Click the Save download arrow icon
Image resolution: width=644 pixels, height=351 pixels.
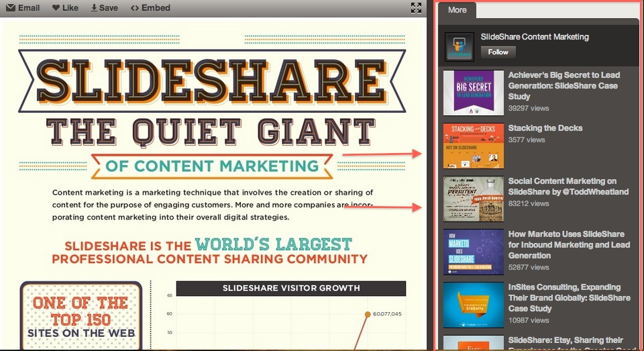tap(94, 8)
